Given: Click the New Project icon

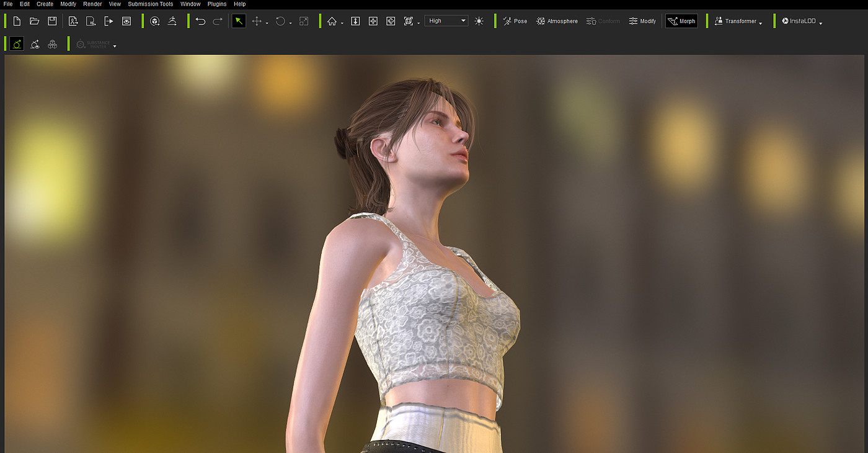Looking at the screenshot, I should click(17, 21).
